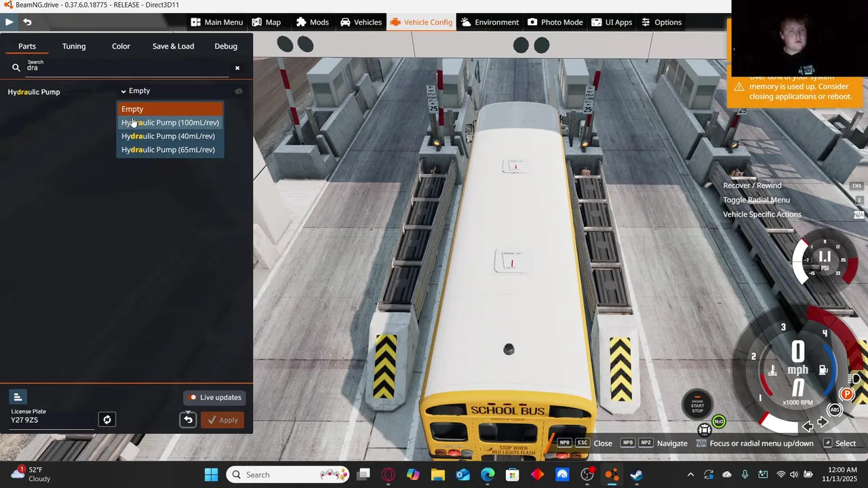The image size is (868, 488).
Task: Regenerate the license plate with refresh icon
Action: tap(107, 420)
